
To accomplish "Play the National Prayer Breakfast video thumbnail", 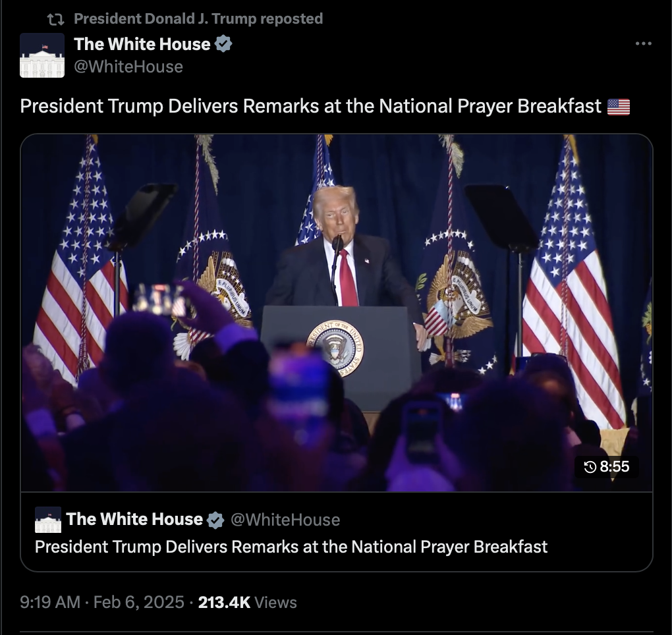I will [337, 313].
